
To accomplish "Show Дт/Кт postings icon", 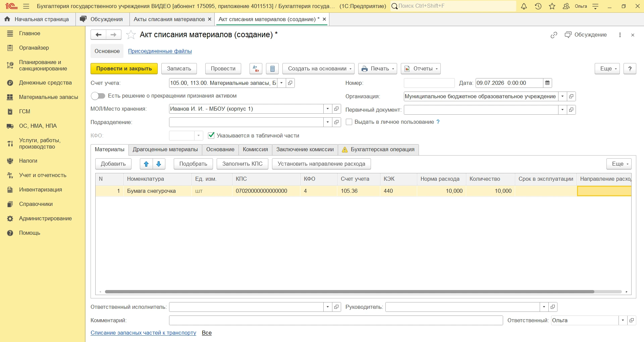I will (256, 69).
